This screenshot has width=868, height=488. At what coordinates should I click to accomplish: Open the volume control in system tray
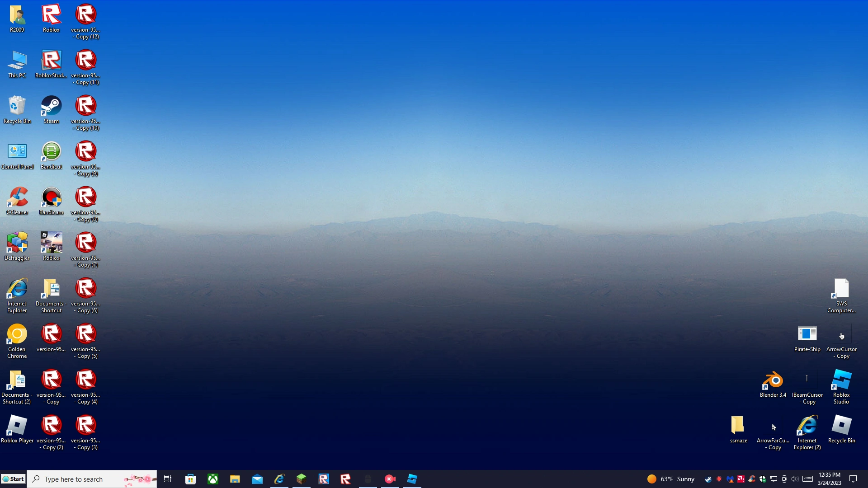point(795,479)
